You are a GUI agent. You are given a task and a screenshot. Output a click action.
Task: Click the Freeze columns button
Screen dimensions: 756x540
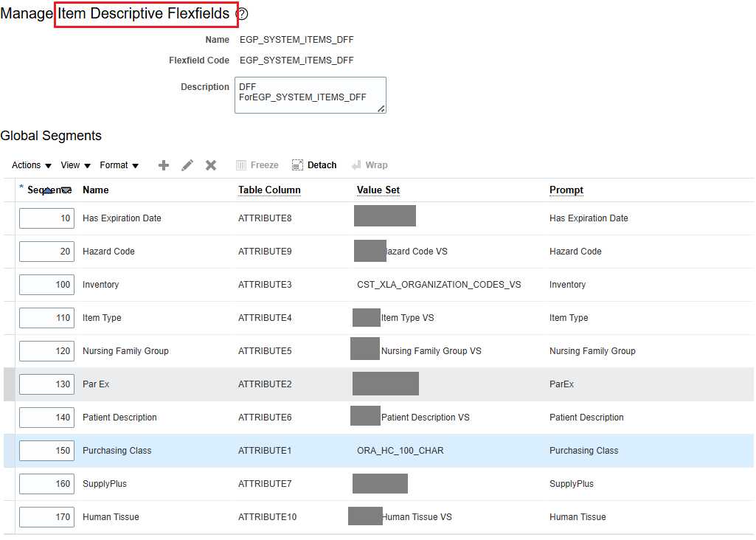(257, 165)
